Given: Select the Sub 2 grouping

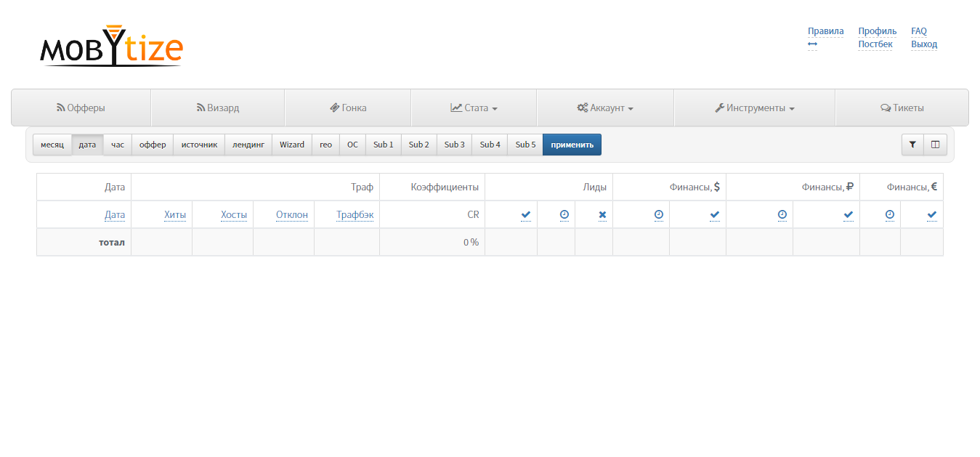Looking at the screenshot, I should pos(419,145).
